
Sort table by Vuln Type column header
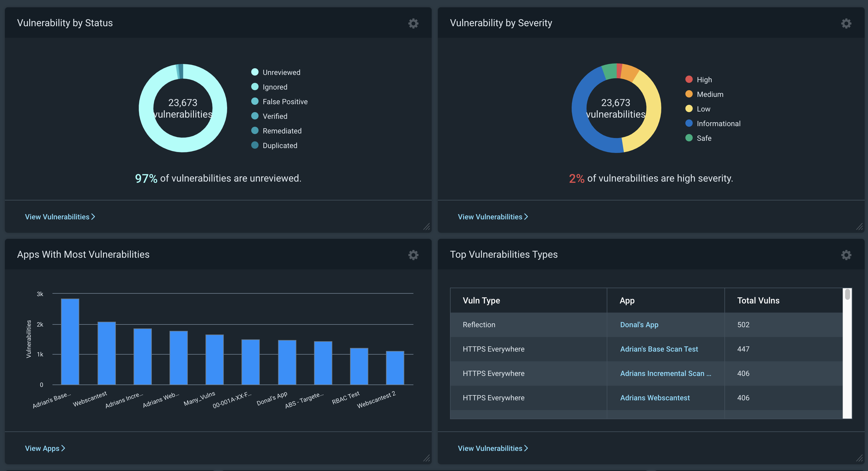tap(481, 300)
